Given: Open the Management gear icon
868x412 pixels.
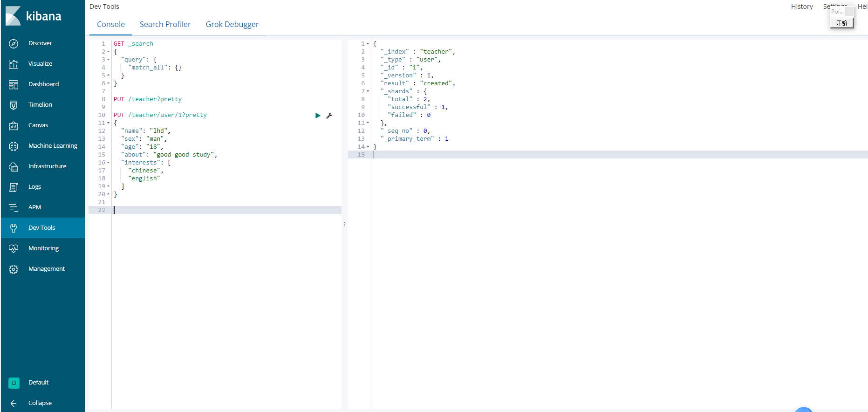Looking at the screenshot, I should point(14,269).
